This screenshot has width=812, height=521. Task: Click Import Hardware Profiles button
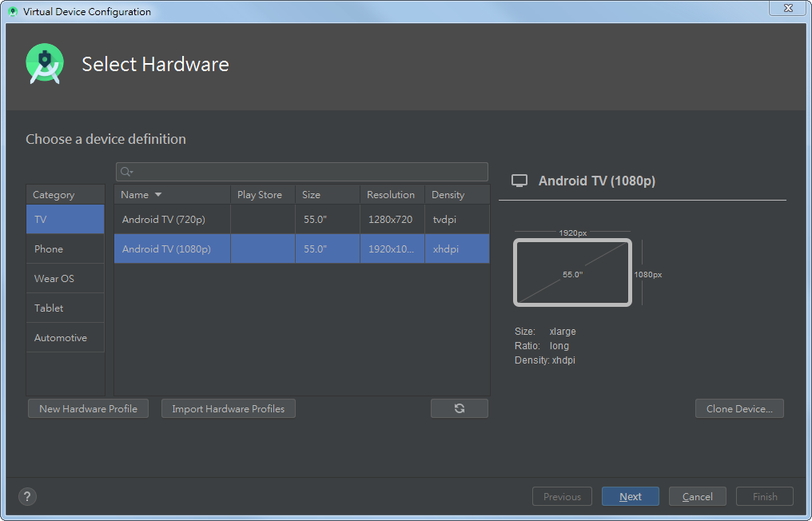pyautogui.click(x=229, y=408)
